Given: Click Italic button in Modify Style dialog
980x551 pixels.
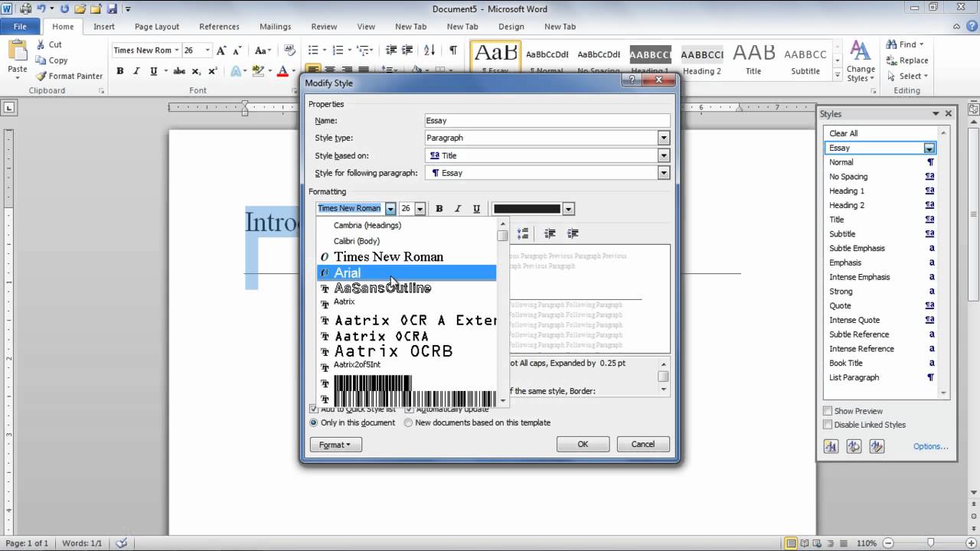Looking at the screenshot, I should tap(458, 209).
